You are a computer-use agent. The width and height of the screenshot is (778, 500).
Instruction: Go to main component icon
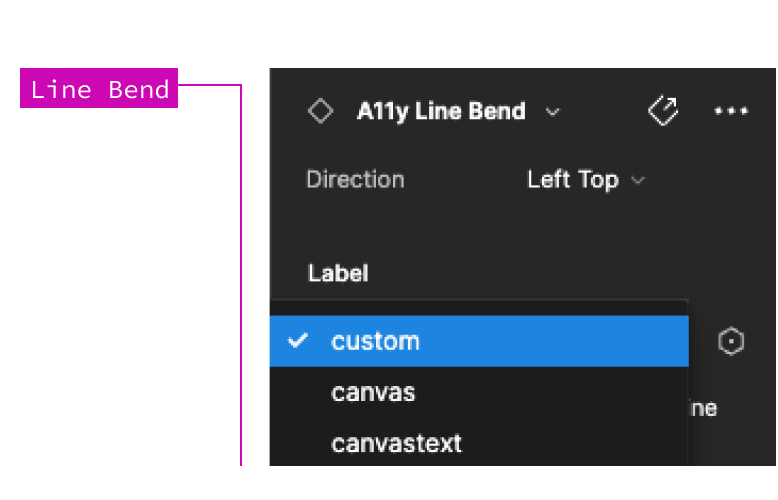pos(663,111)
